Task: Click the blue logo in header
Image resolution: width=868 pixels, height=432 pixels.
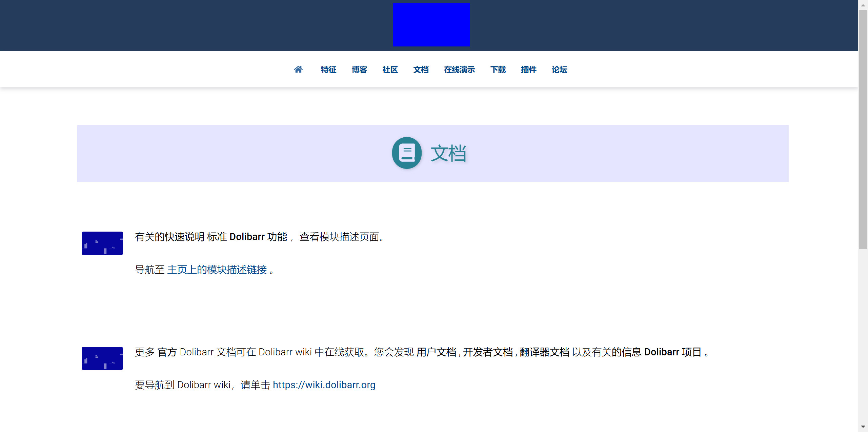Action: (x=431, y=25)
